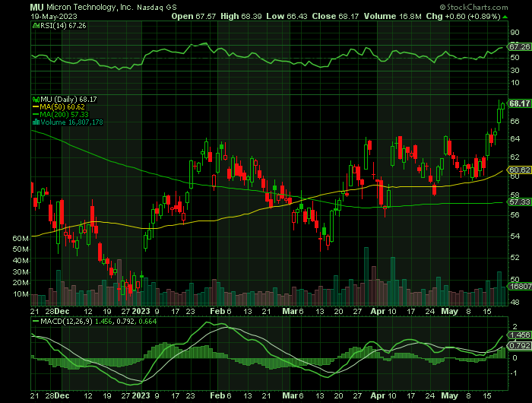The width and height of the screenshot is (532, 403).
Task: Click the RSI line icon before RSI(14)
Action: click(36, 26)
